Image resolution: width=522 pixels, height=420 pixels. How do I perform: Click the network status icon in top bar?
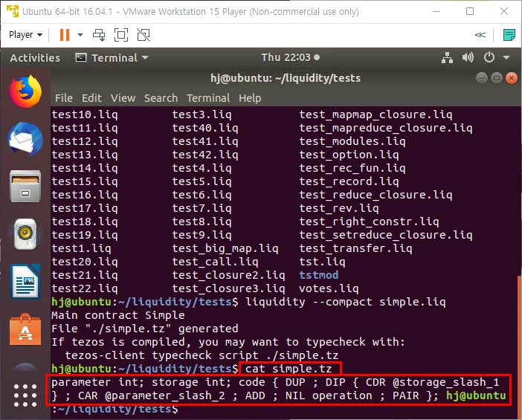(447, 58)
